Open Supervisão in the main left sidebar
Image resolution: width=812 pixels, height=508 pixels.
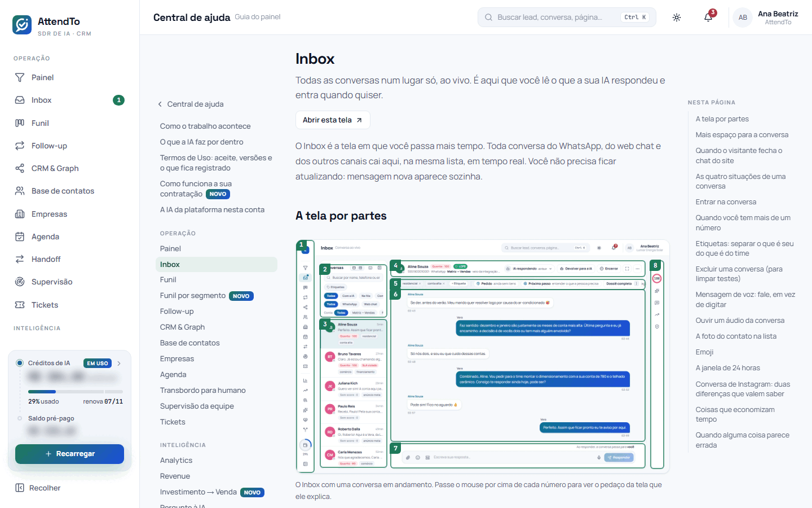click(70, 282)
